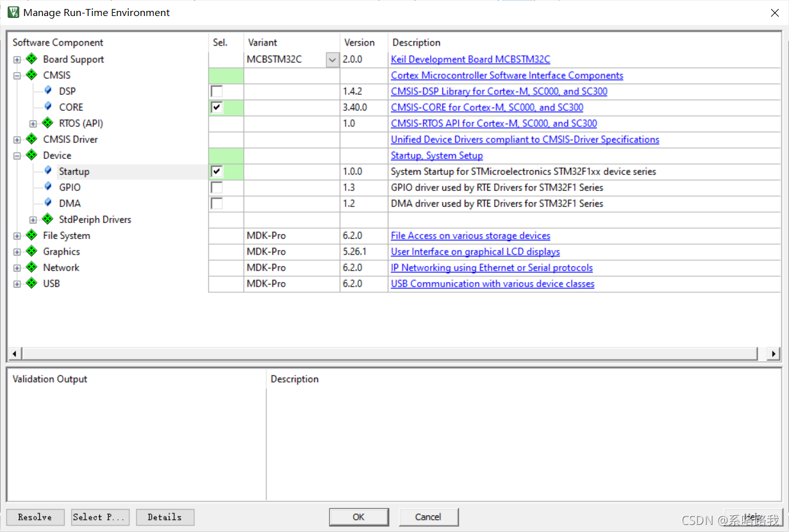
Task: Expand the Graphics tree node
Action: tap(17, 252)
